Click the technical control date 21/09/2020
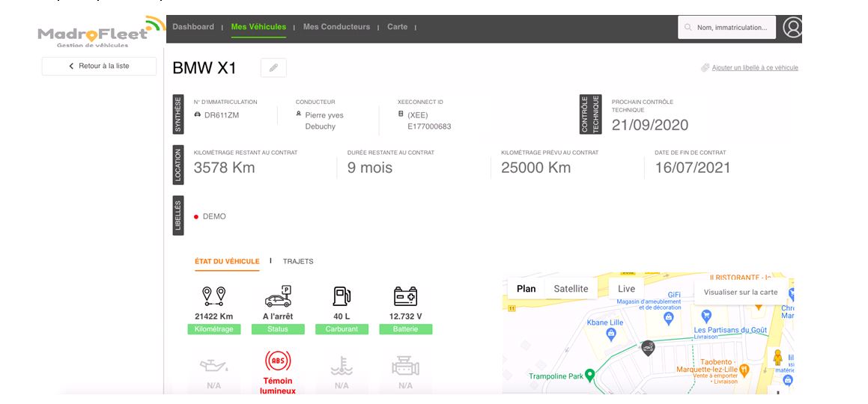Viewport: 868px width, 404px height. pos(650,126)
